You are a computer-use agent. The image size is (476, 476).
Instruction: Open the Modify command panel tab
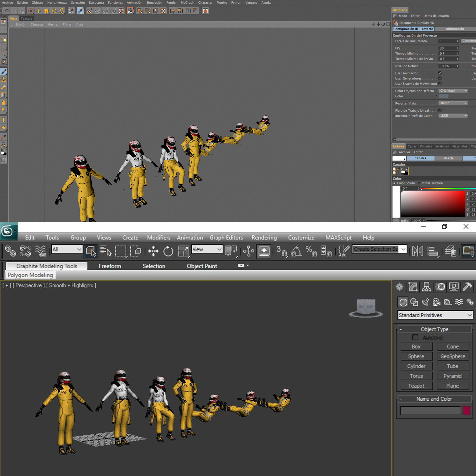pyautogui.click(x=413, y=287)
